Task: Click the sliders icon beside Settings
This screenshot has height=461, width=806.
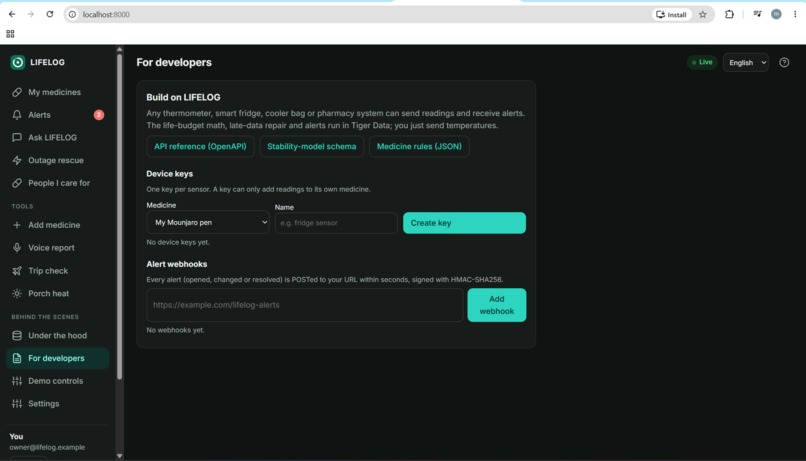Action: click(17, 403)
